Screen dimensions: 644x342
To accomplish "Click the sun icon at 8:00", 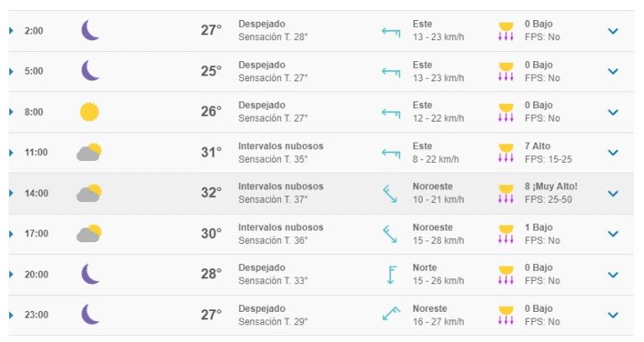I will [90, 111].
